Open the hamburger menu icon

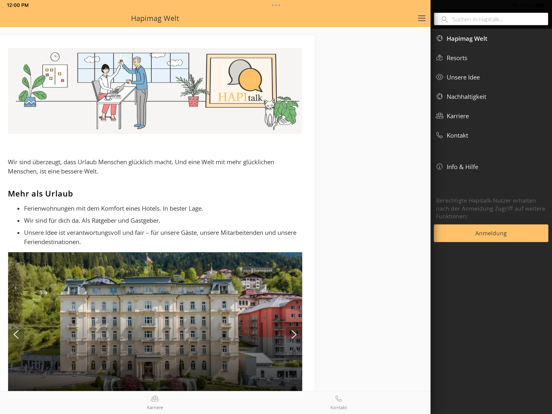421,18
